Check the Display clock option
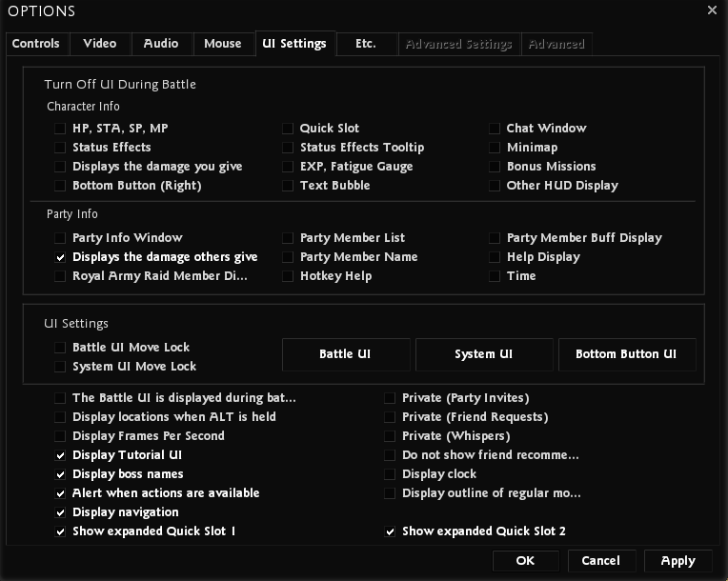Screen dimensions: 728x581 coord(390,474)
